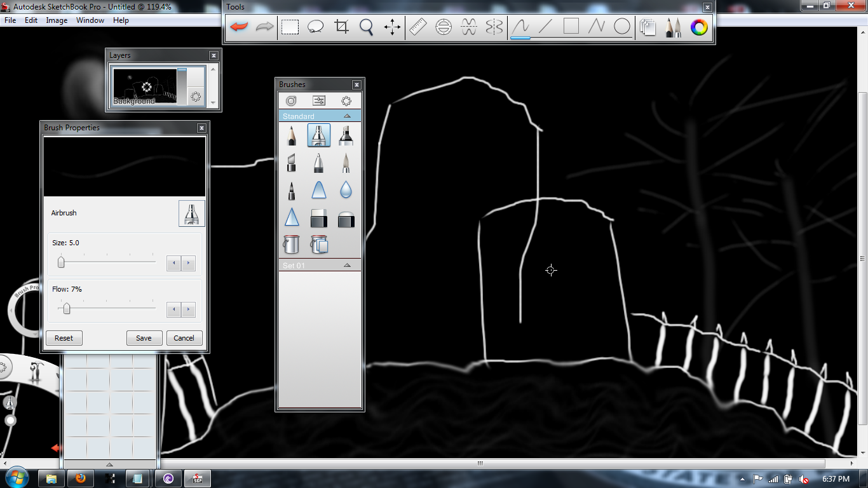Select the Lasso selection tool

click(316, 27)
